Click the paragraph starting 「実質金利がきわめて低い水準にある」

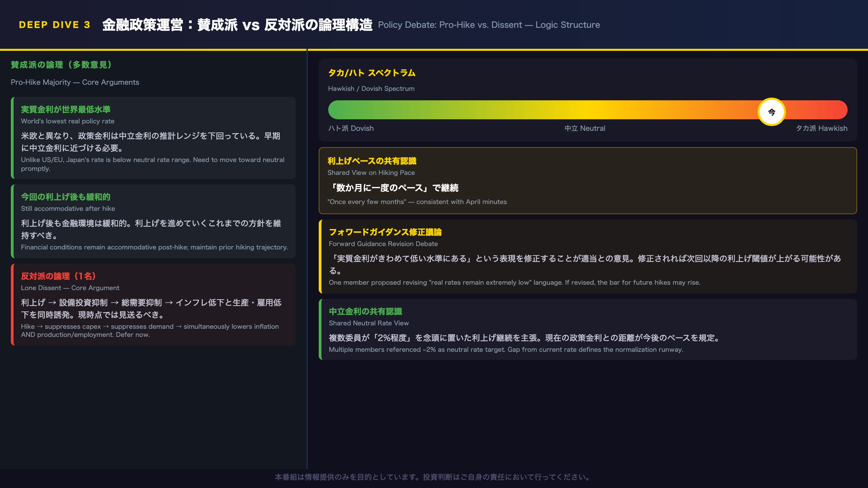click(x=585, y=265)
